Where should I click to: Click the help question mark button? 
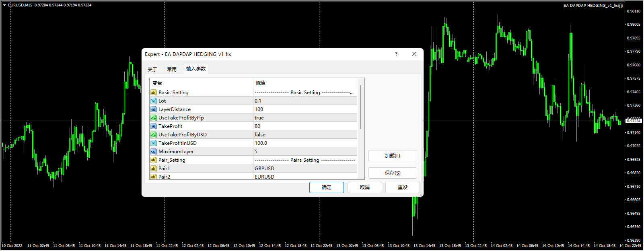(396, 54)
